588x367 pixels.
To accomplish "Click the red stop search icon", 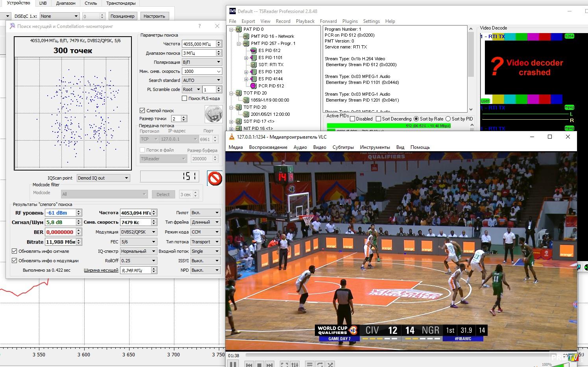I will tap(215, 178).
